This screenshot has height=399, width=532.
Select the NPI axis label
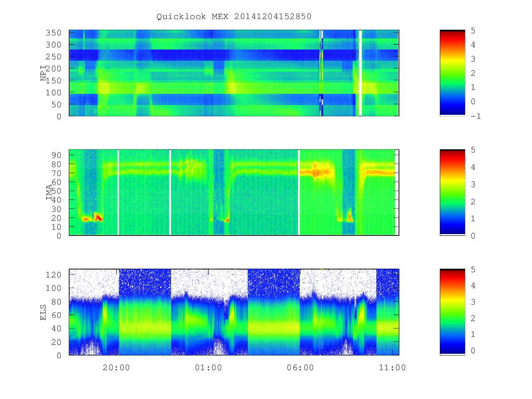[43, 73]
